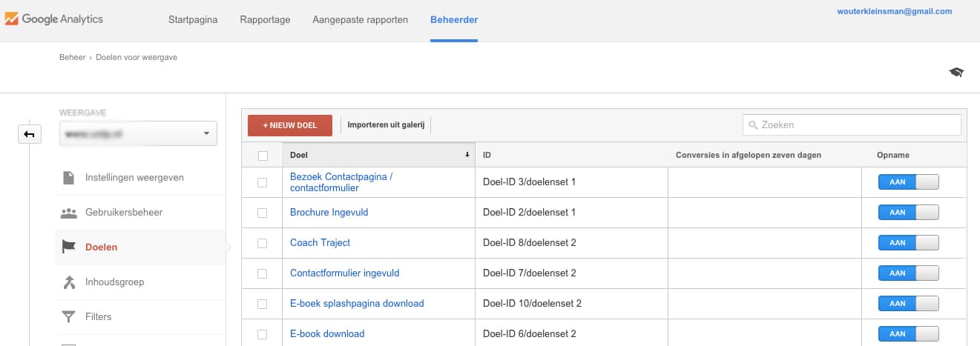
Task: Click the 'Doel-ID 7/doelenset 2' cell
Action: 571,273
